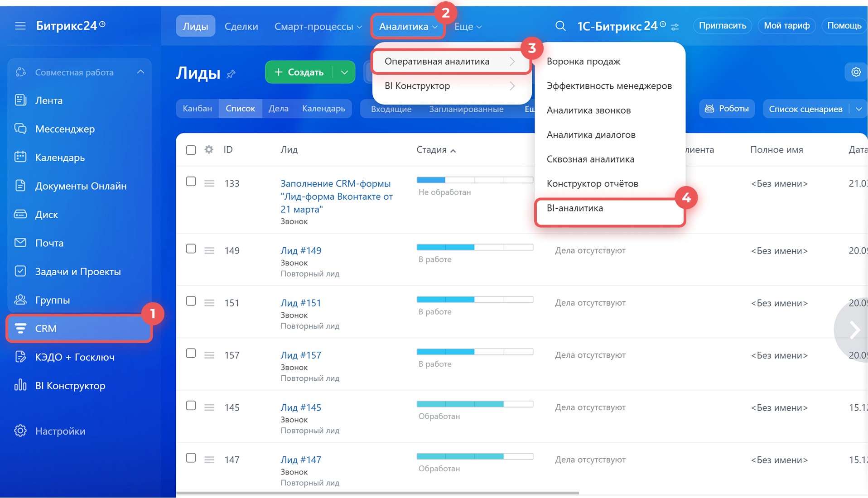Tick the checkbox for lead 151
868x498 pixels.
tap(191, 301)
